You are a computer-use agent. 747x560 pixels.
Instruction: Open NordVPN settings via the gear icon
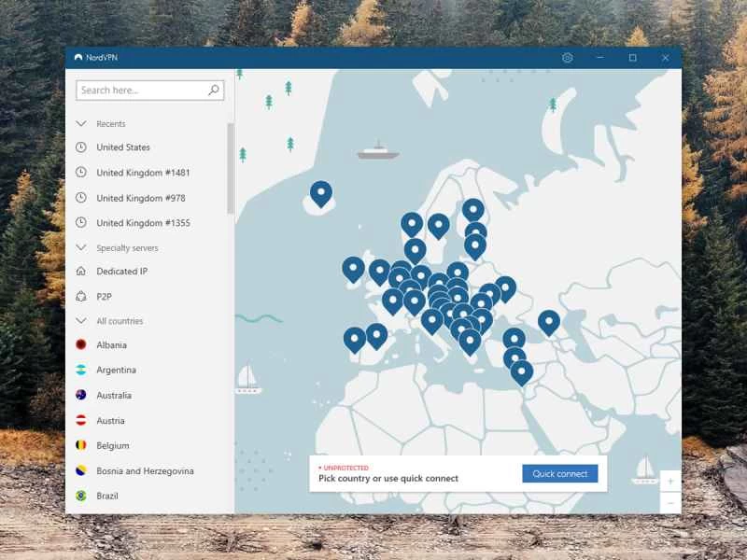pyautogui.click(x=567, y=57)
